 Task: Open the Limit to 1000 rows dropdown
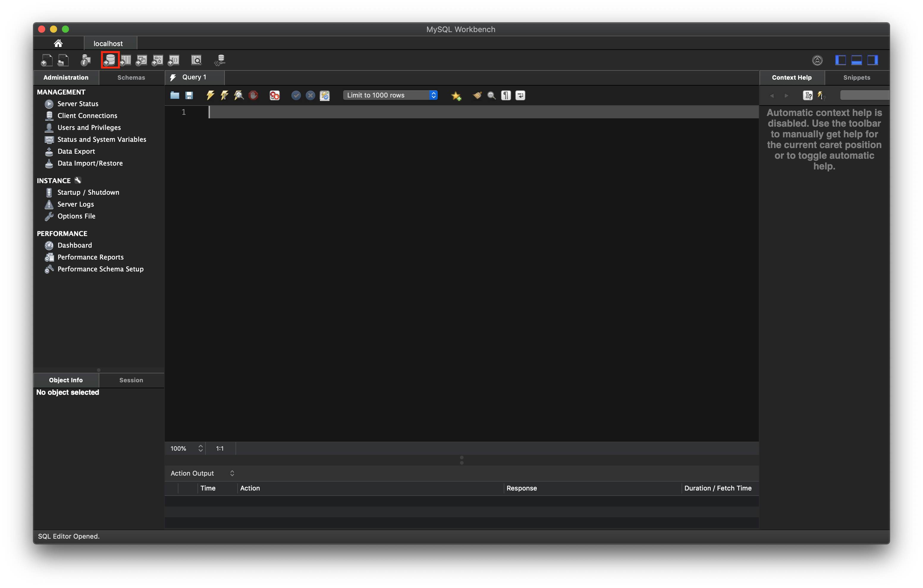[390, 95]
